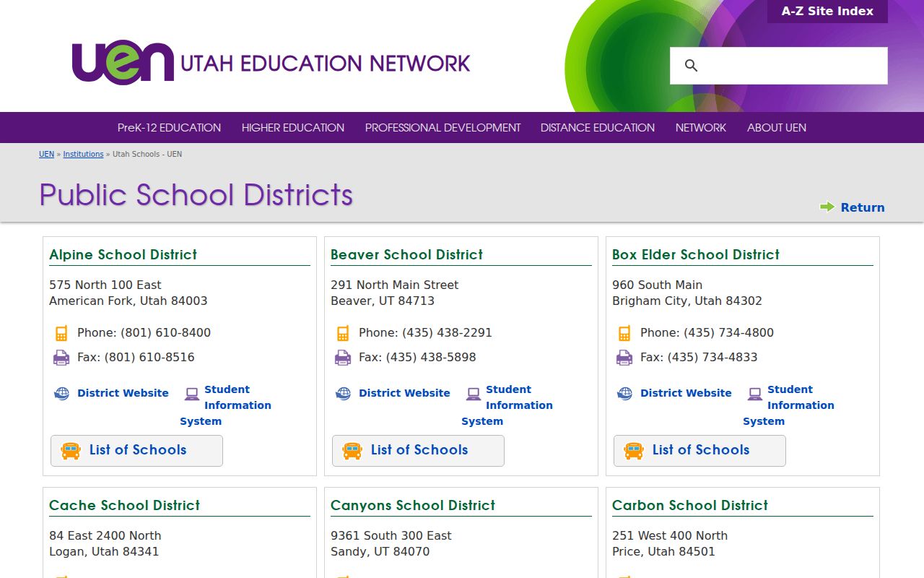Viewport: 924px width, 578px height.
Task: Open NETWORK menu
Action: click(x=701, y=127)
